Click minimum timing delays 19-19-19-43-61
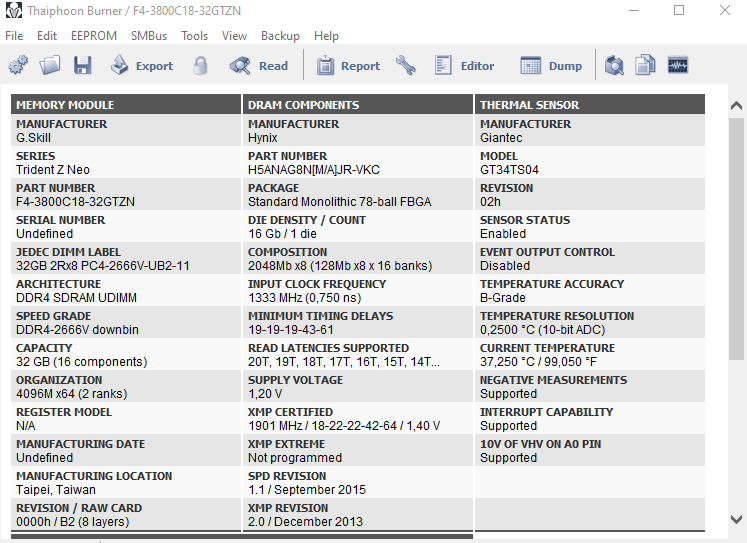Image resolution: width=747 pixels, height=543 pixels. [291, 330]
